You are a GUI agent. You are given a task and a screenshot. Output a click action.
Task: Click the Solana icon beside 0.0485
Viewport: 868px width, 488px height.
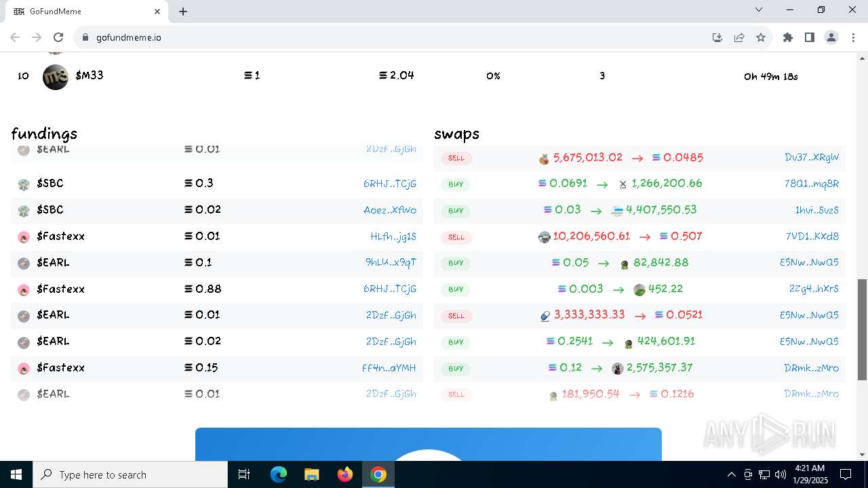(x=656, y=157)
